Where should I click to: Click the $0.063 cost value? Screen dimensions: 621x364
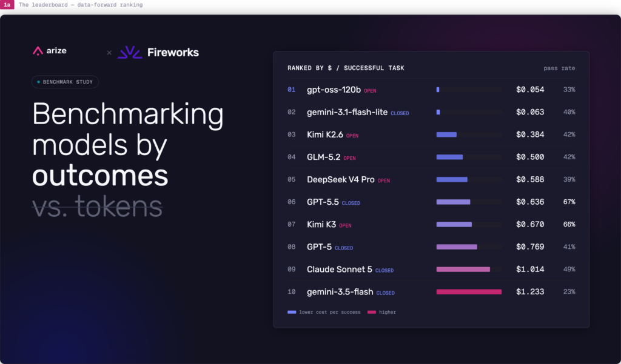[x=530, y=113]
